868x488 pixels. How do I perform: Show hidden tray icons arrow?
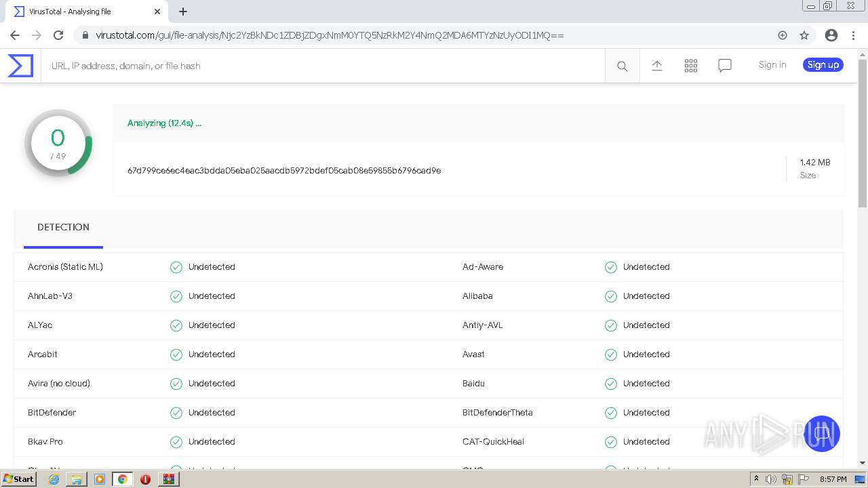point(756,479)
